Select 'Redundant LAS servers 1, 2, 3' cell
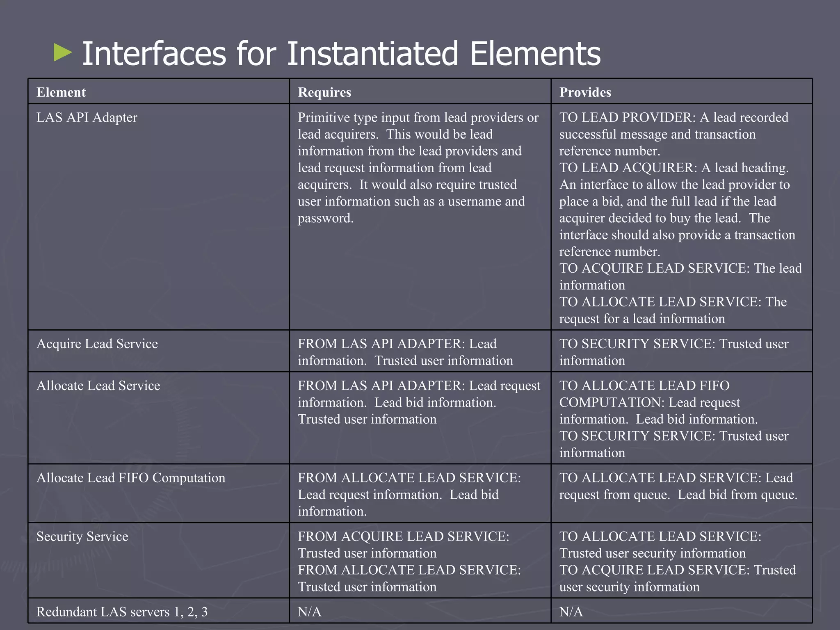The width and height of the screenshot is (840, 630). coord(159,611)
